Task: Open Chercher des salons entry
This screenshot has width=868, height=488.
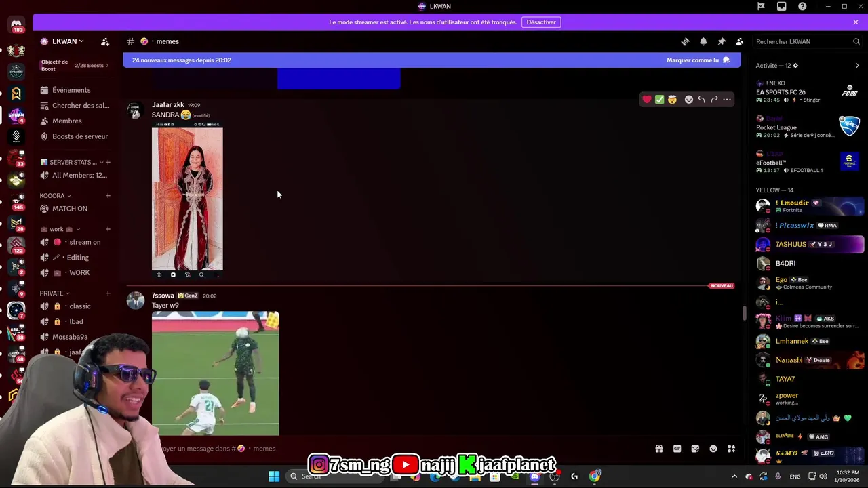Action: point(75,106)
